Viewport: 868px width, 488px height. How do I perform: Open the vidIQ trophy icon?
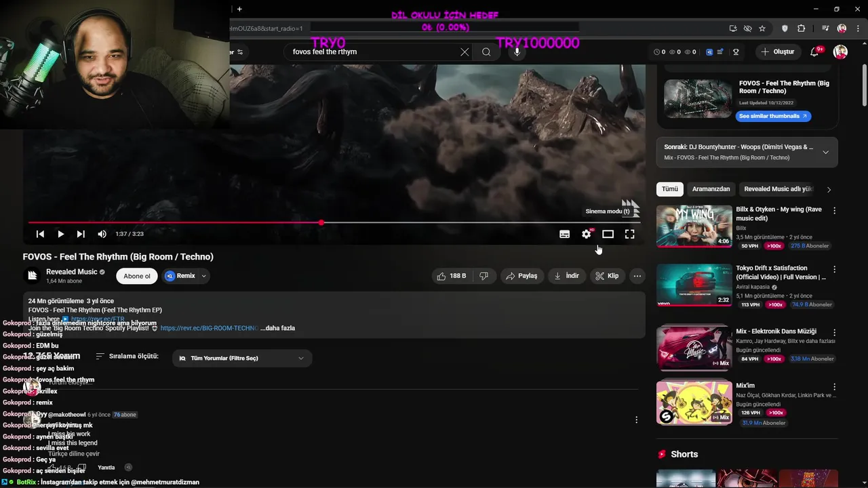(x=736, y=52)
